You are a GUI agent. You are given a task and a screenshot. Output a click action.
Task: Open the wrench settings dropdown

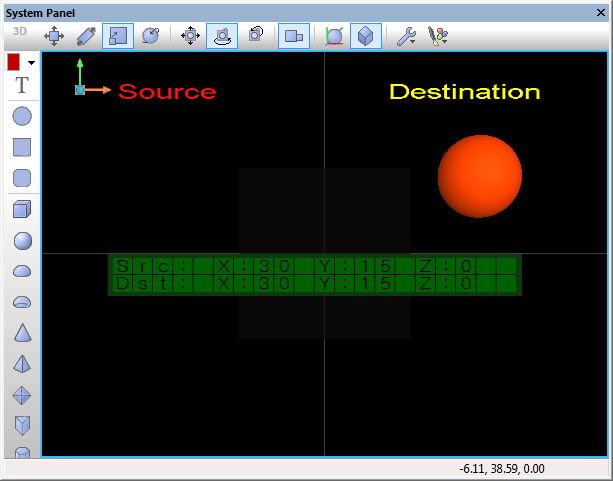pyautogui.click(x=407, y=36)
